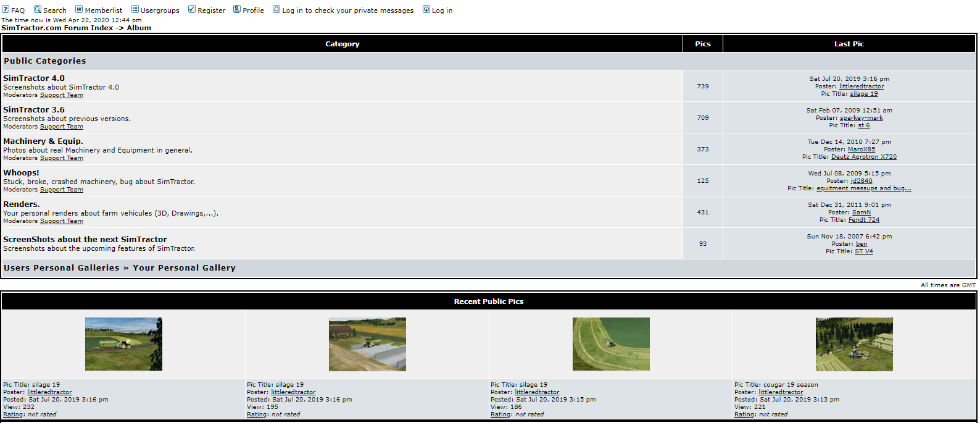Open the st 6 pic title
Viewport: 980px width, 425px height.
coord(864,125)
